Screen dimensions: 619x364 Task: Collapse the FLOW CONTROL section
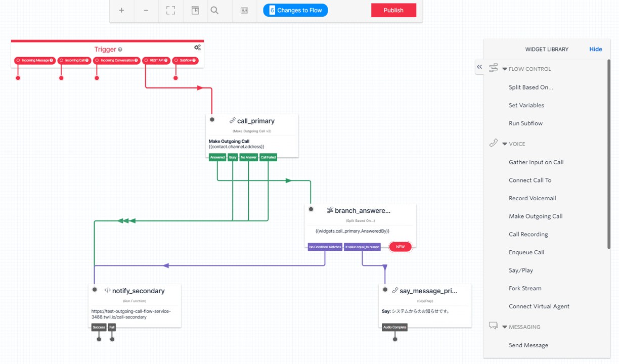pos(505,69)
